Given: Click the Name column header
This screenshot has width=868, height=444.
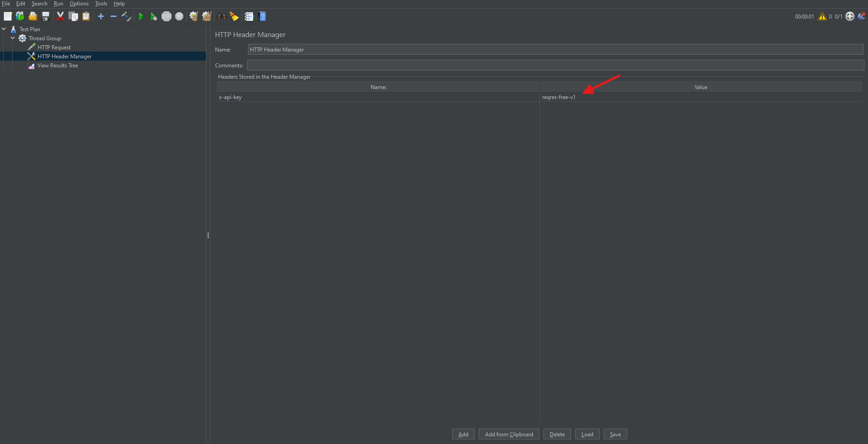Looking at the screenshot, I should [378, 87].
